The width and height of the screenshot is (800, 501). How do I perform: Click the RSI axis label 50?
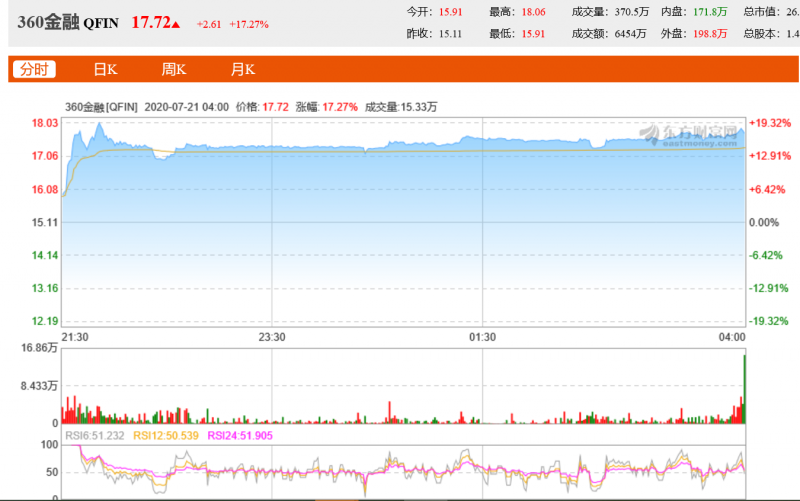(52, 472)
